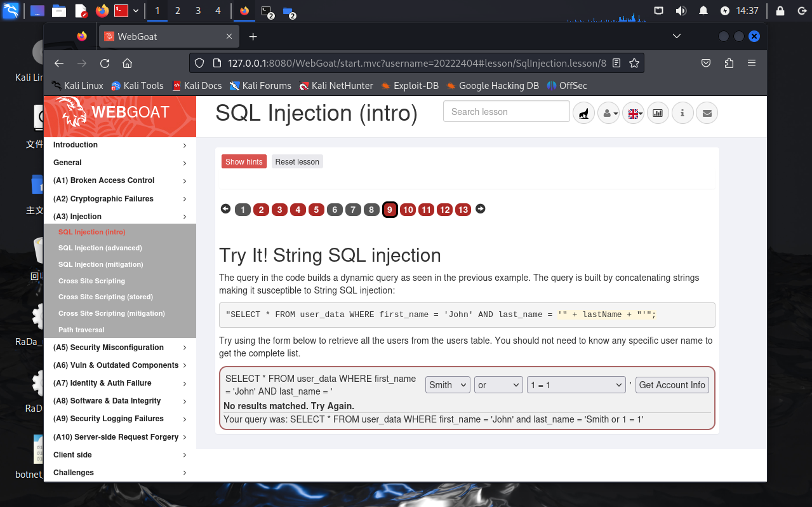Open the red terminal icon in panel

(x=121, y=11)
